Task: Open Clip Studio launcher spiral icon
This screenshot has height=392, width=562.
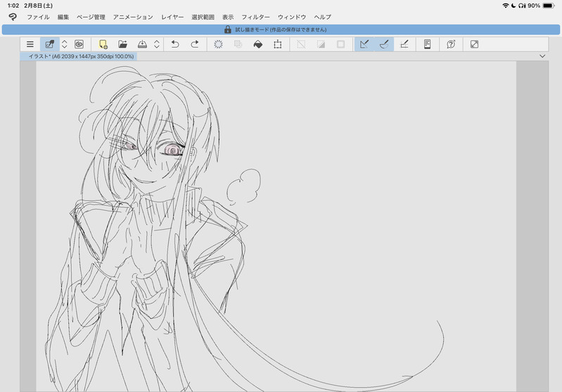Action: [79, 44]
